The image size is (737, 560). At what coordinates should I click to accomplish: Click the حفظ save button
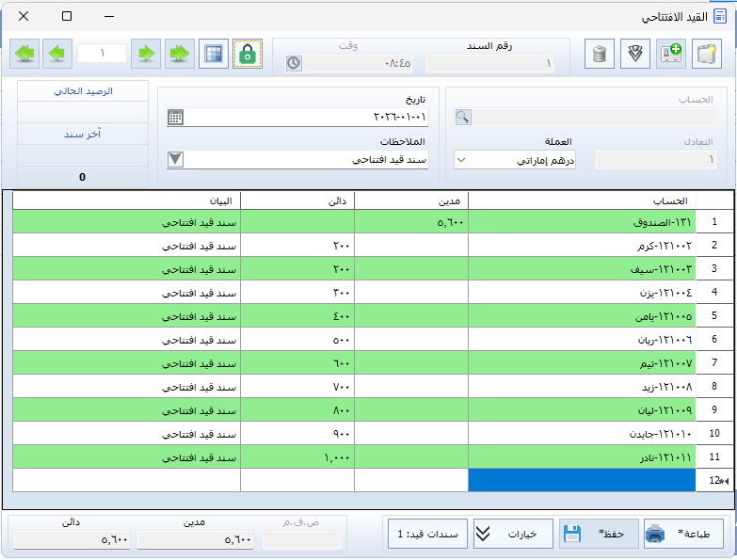[x=599, y=534]
